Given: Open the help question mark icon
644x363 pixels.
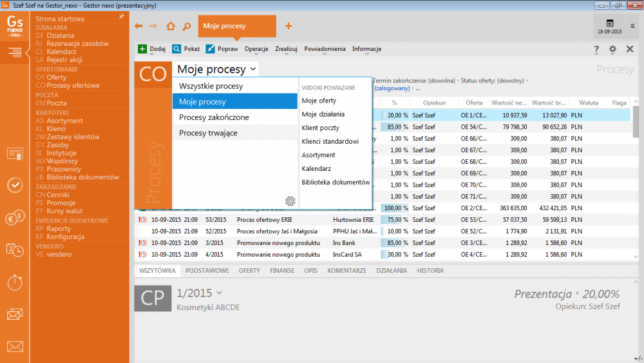Looking at the screenshot, I should tap(596, 49).
